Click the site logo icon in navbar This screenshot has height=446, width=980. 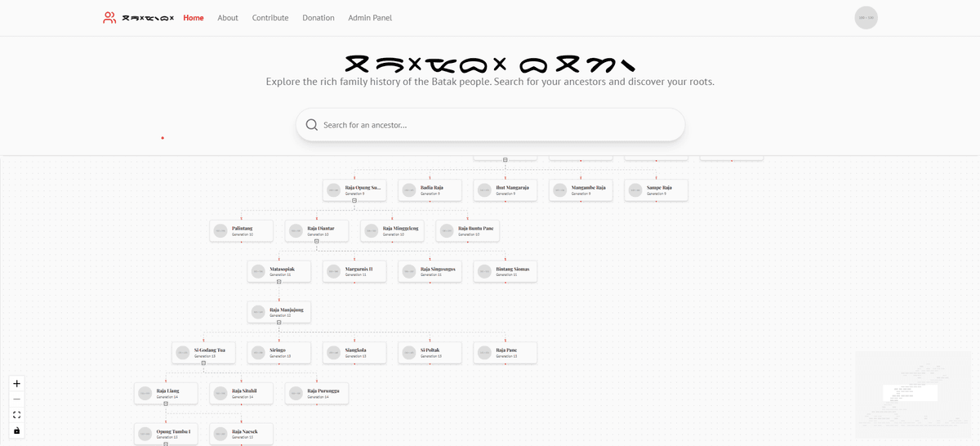point(109,17)
